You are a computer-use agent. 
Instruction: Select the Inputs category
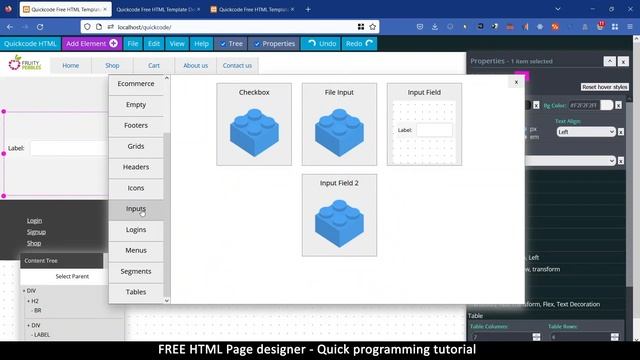click(136, 209)
